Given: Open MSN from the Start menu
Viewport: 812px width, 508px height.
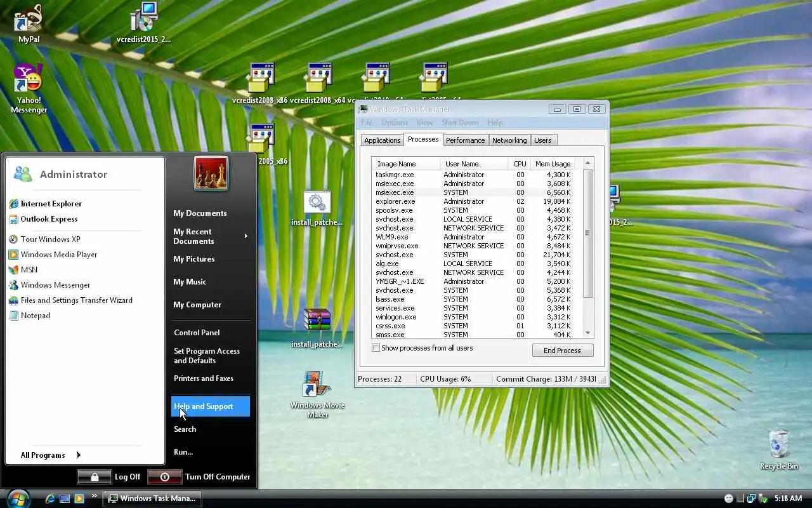Looking at the screenshot, I should (x=23, y=270).
